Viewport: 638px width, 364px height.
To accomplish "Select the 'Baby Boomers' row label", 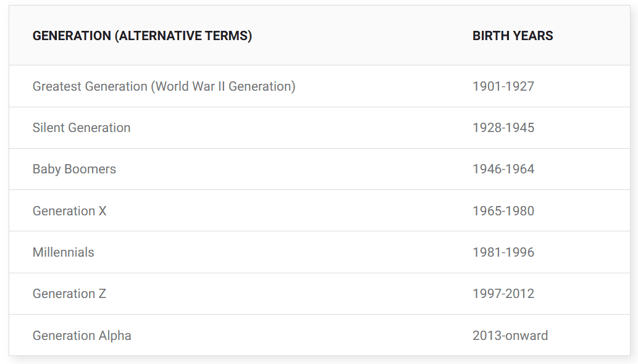I will (x=74, y=169).
